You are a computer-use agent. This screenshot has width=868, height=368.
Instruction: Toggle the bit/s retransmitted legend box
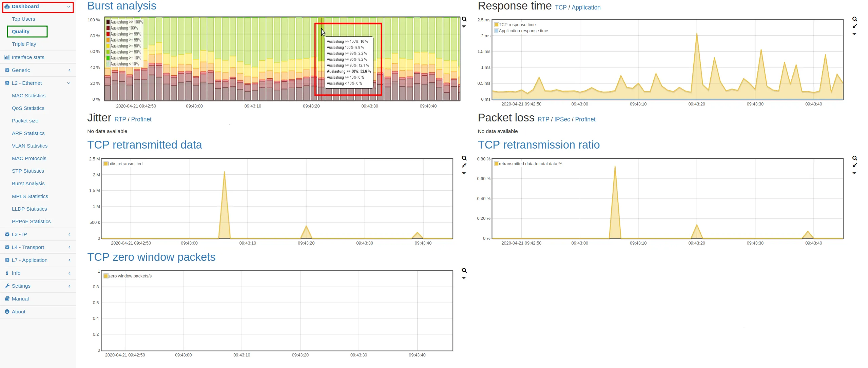pos(106,164)
